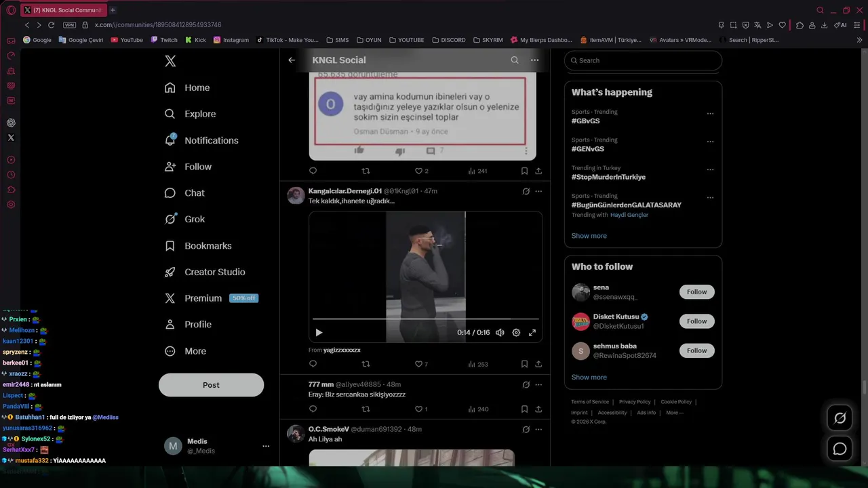The height and width of the screenshot is (488, 868).
Task: Toggle the VPN badge in the address bar
Action: tap(69, 25)
